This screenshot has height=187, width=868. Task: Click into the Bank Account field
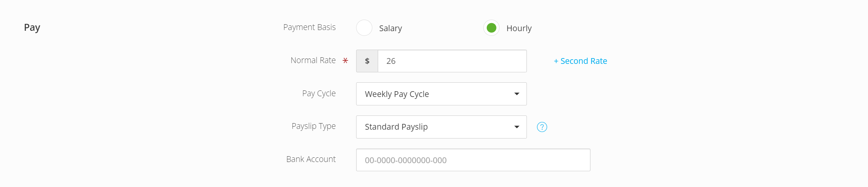(473, 160)
